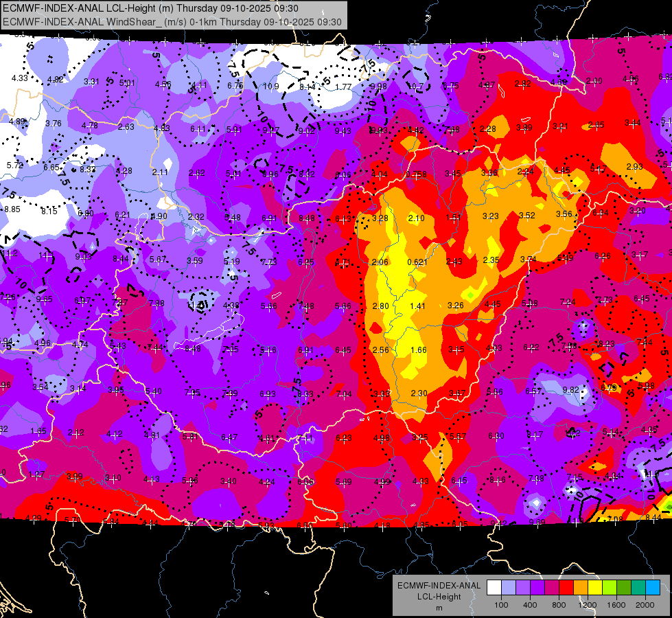Click the wind shear value 2.80
672x618 pixels.
click(x=380, y=306)
